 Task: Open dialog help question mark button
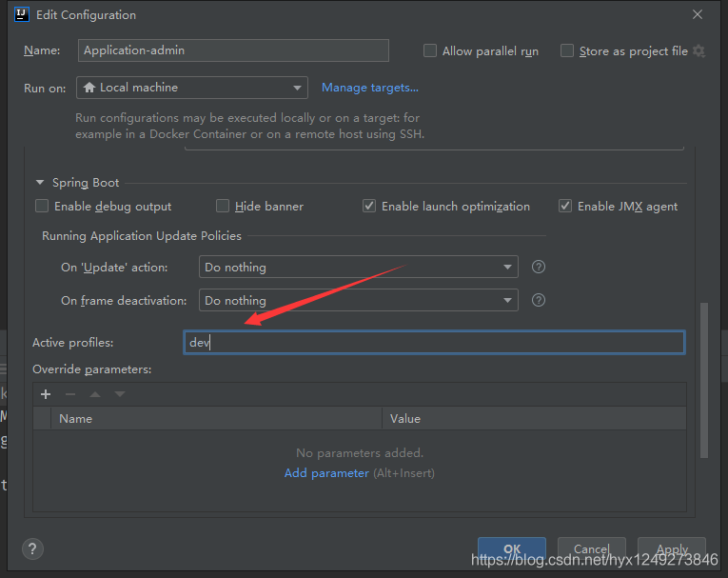32,549
